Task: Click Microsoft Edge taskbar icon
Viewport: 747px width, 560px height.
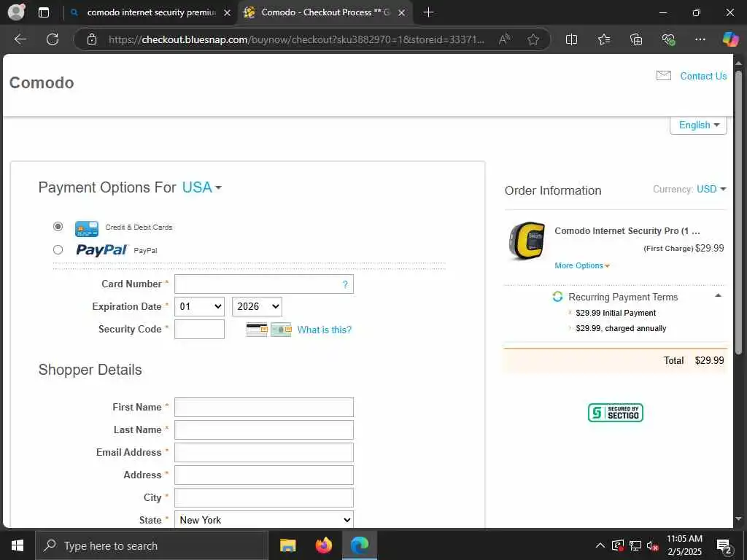Action: click(x=360, y=545)
